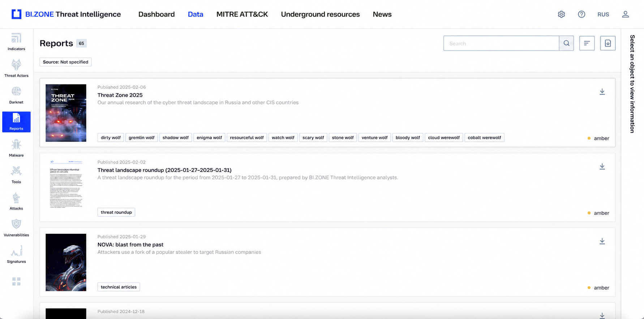Viewport: 644px width, 319px height.
Task: Open the NOVA report cover thumbnail
Action: click(x=66, y=262)
